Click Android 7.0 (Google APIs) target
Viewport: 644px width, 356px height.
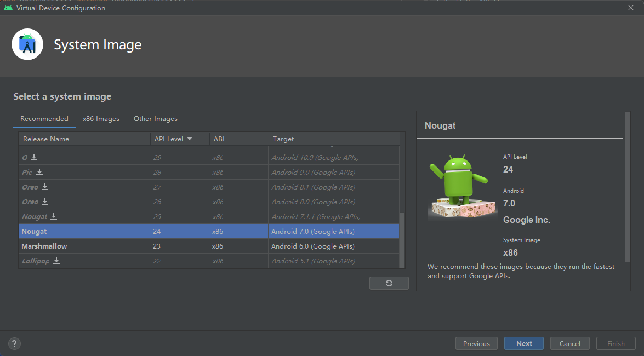point(312,231)
